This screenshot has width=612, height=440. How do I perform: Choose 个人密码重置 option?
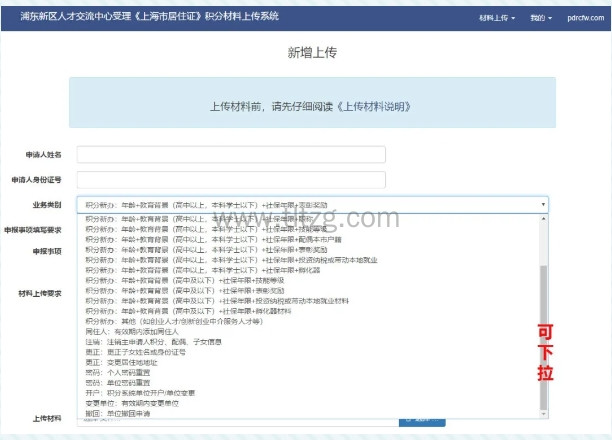124,372
